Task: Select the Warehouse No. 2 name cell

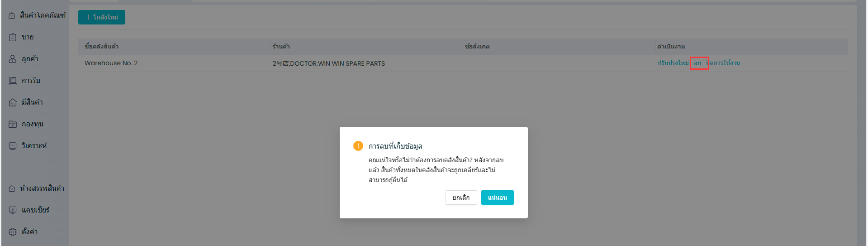Action: pos(111,63)
